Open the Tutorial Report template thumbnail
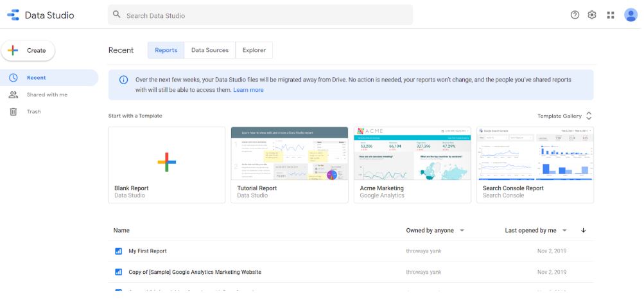 point(290,154)
